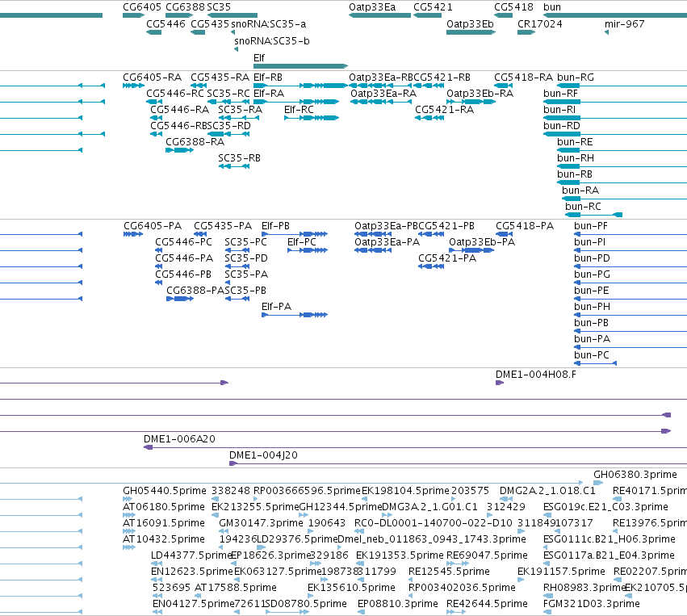Click transcript bun-RC

(x=593, y=215)
